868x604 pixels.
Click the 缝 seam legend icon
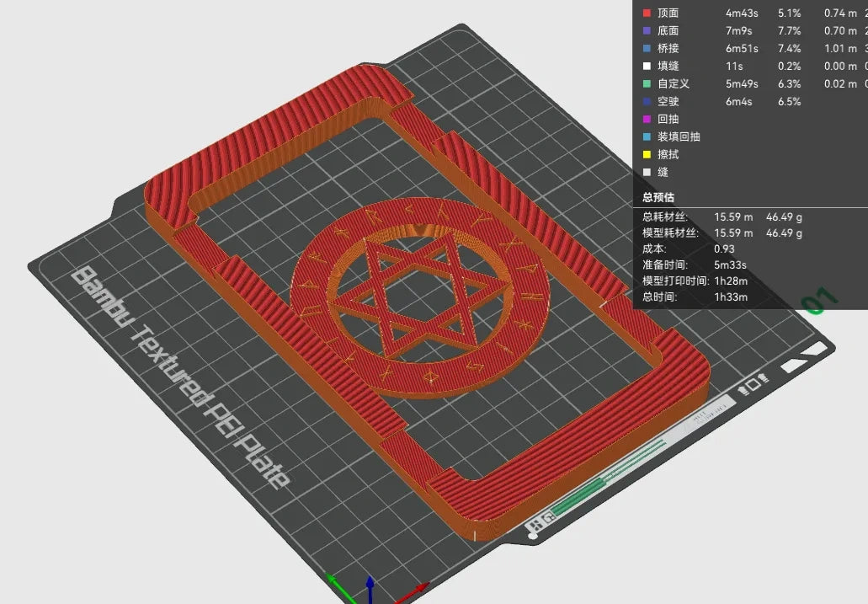(647, 173)
